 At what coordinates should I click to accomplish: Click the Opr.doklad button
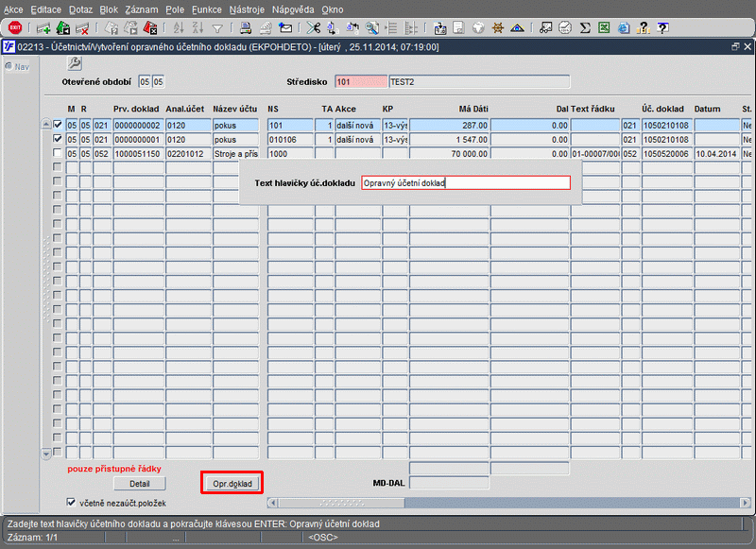(x=232, y=484)
